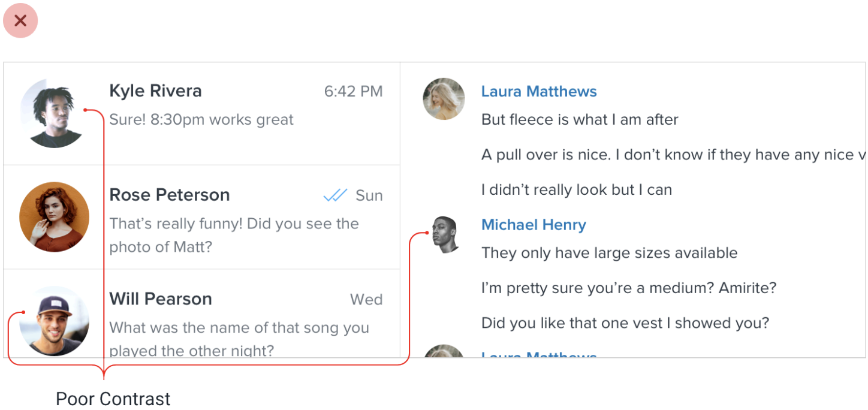Click the 6:42 PM timestamp
Viewport: 868px width, 410px height.
tap(353, 91)
